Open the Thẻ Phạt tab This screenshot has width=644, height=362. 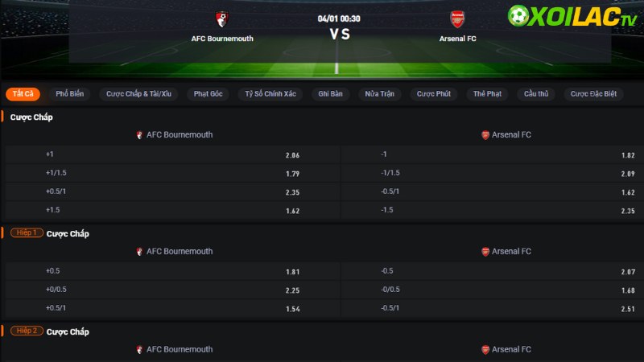coord(487,94)
